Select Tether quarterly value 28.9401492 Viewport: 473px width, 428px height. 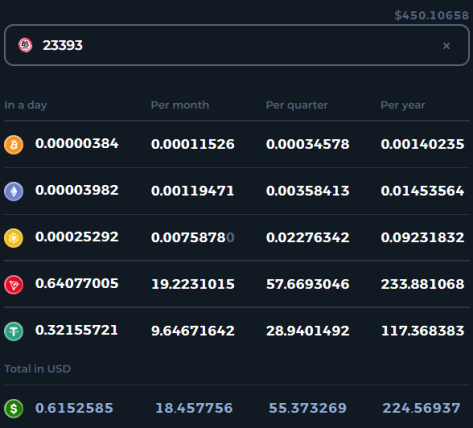tap(308, 331)
